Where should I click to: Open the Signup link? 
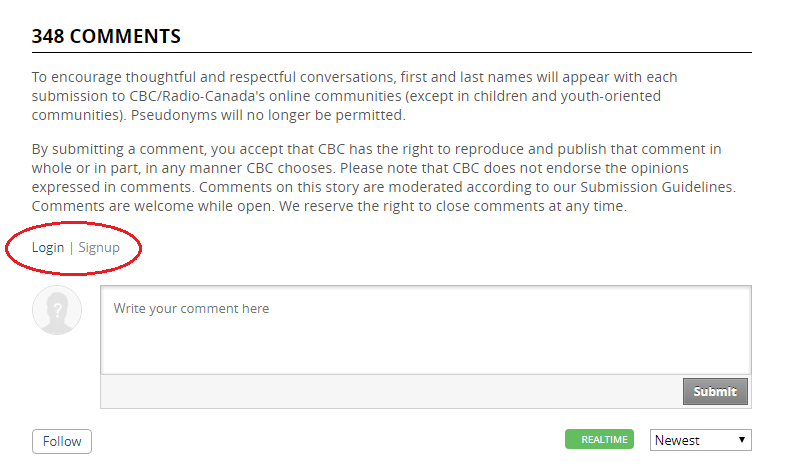coord(99,248)
